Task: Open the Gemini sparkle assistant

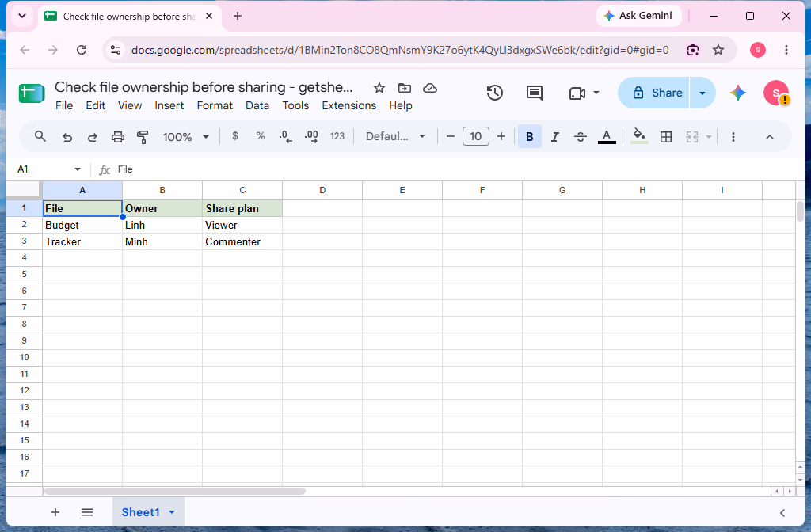Action: click(x=738, y=93)
